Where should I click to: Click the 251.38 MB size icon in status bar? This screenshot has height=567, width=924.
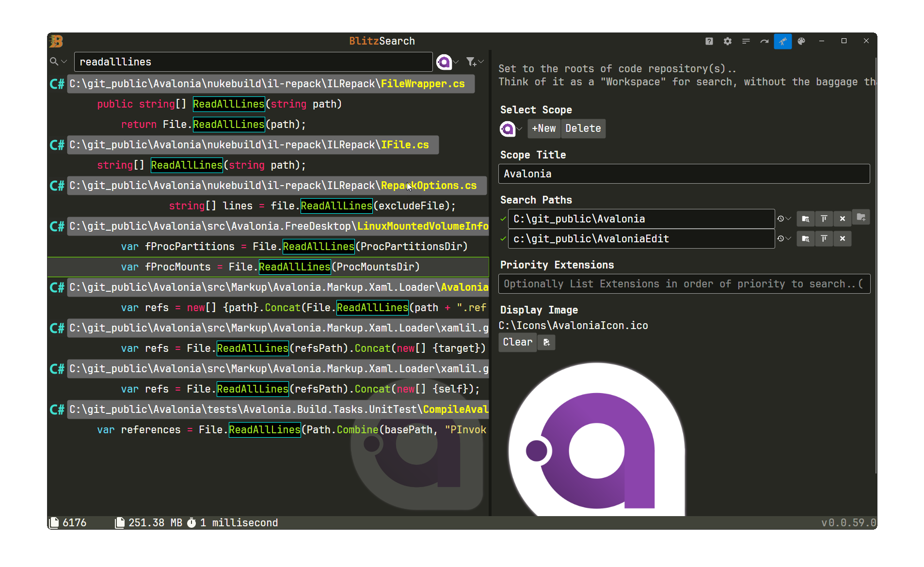pyautogui.click(x=119, y=522)
